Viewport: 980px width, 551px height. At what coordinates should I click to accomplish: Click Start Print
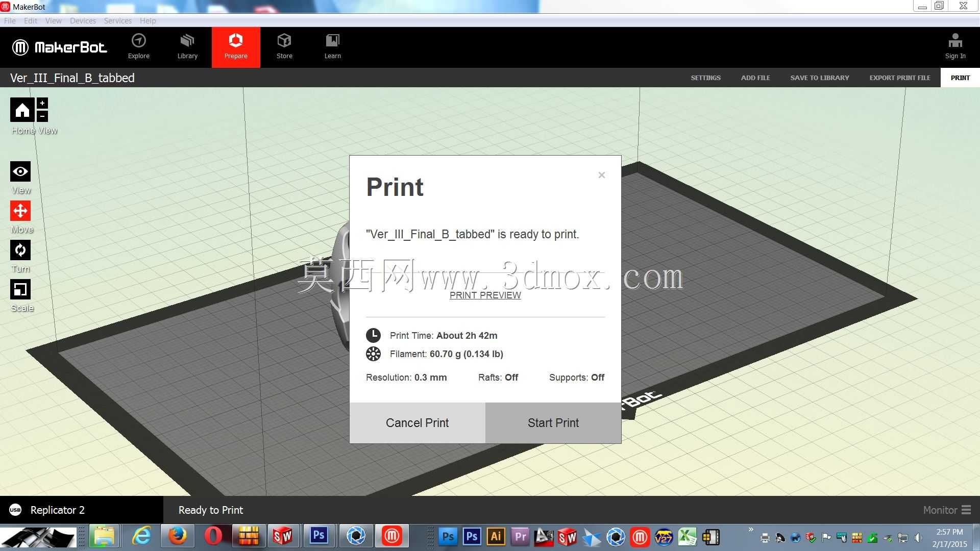553,423
